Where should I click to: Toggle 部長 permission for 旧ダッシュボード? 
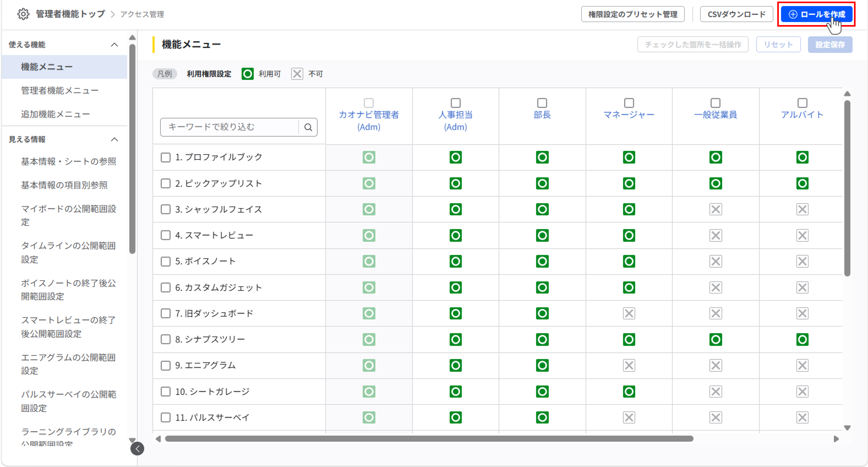click(542, 313)
